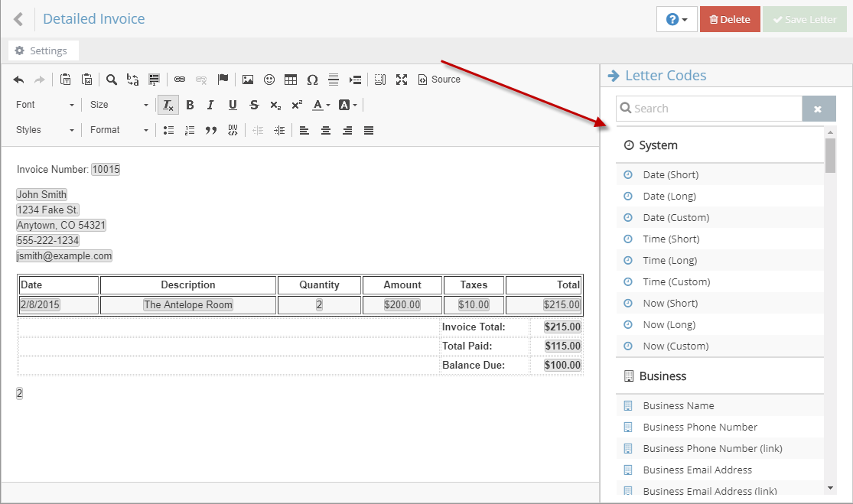Screen dimensions: 853x504
Task: Insert a link using the chain icon
Action: (180, 80)
